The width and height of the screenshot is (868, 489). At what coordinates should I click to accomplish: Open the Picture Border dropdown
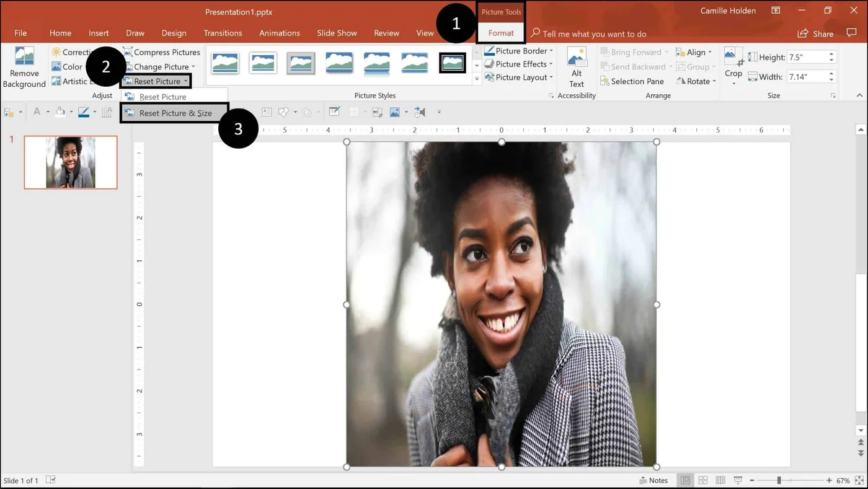click(x=519, y=51)
